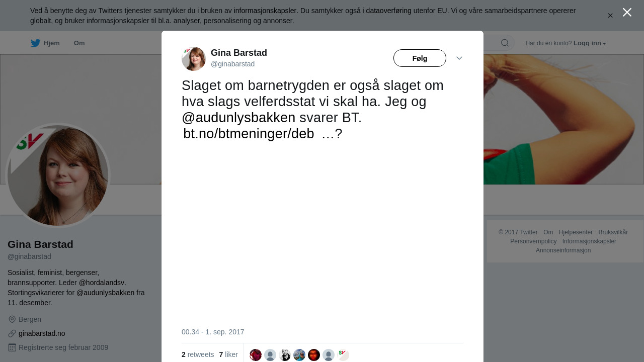Screen dimensions: 644x362
Task: Click the third liker's black-and-white avatar
Action: coord(285,355)
